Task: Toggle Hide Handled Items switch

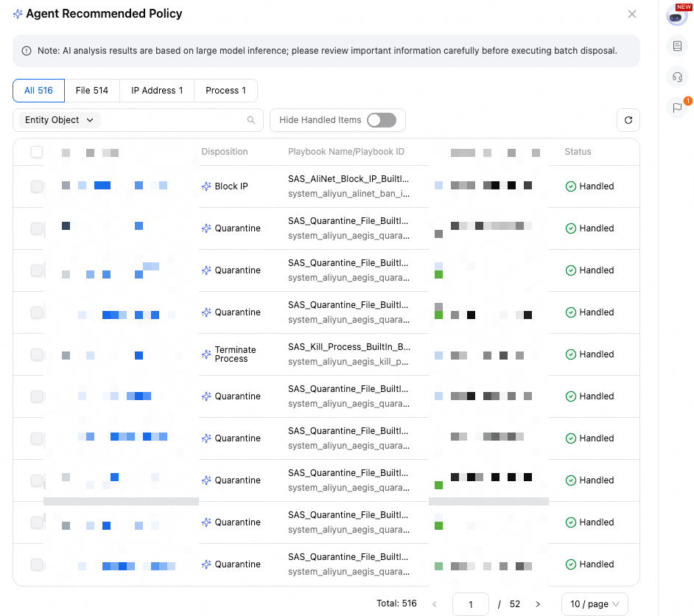Action: [x=381, y=120]
